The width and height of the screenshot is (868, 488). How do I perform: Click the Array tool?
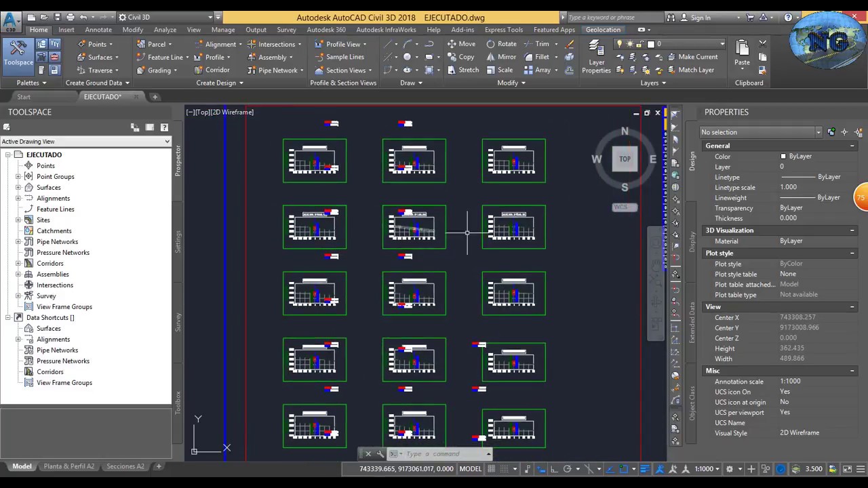536,70
